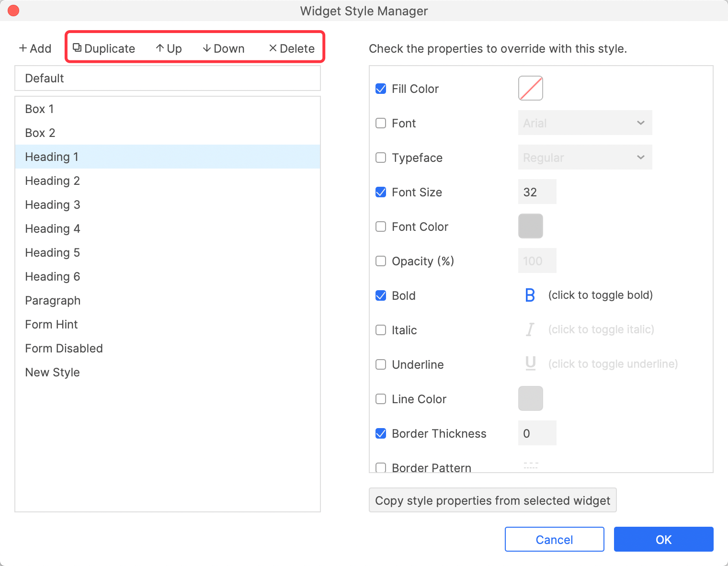Open the Fill Color swatch
Screen dimensions: 728x566
point(530,89)
